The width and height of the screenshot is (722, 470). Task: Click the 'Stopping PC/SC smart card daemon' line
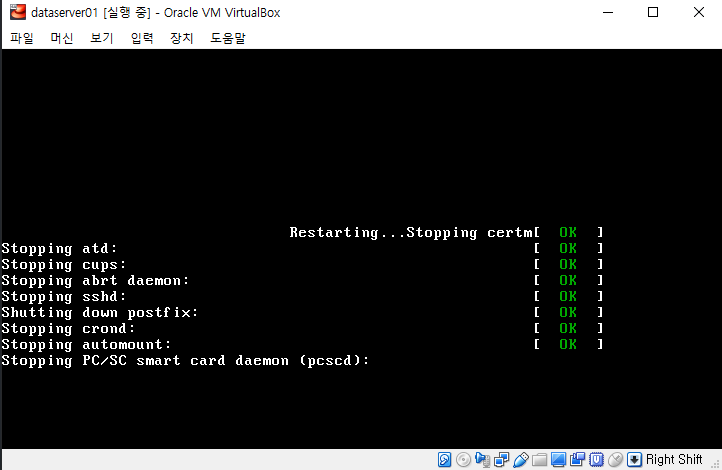tap(186, 360)
